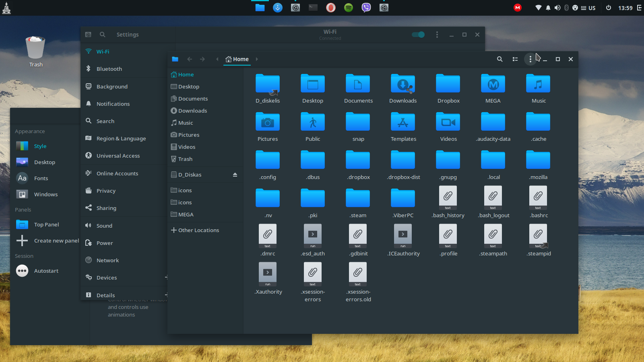Click the volume icon in system tray
Screen dimensions: 644x362
[557, 8]
